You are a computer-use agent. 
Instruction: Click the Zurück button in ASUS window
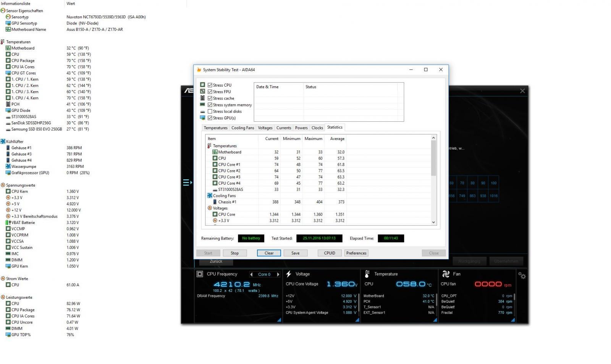216,262
